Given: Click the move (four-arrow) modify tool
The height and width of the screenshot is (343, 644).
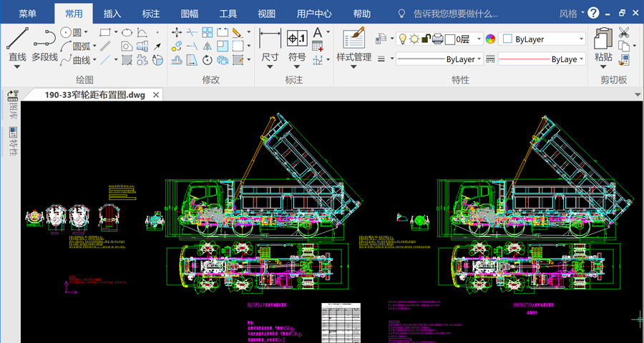Looking at the screenshot, I should pos(177,32).
